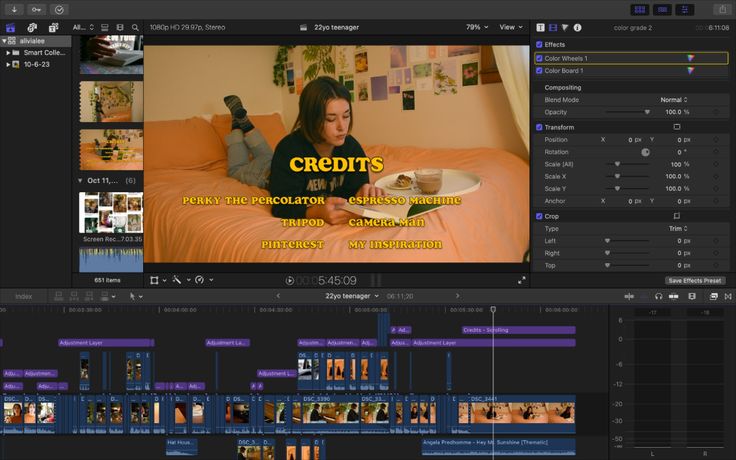This screenshot has width=736, height=460.
Task: Collapse the Oct 11 group in browser
Action: 80,180
